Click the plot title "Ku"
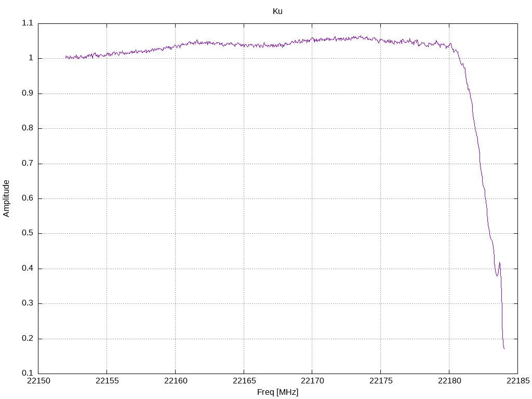Screen dimensions: 532x399 277,11
